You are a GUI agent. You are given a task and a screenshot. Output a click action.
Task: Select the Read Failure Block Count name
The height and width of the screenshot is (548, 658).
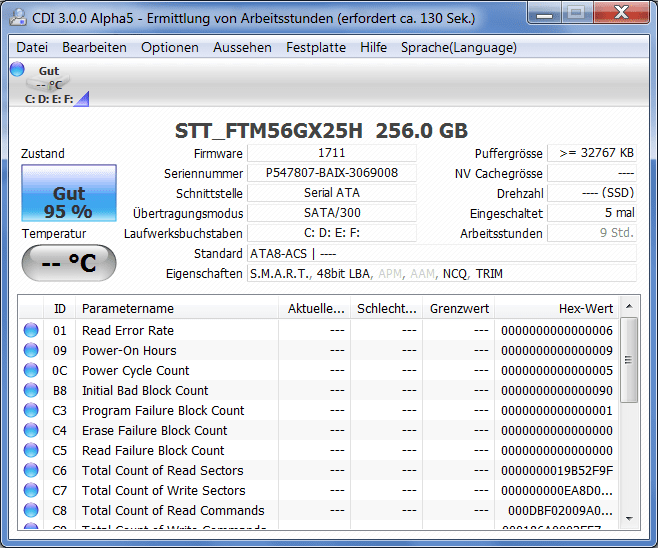point(153,451)
